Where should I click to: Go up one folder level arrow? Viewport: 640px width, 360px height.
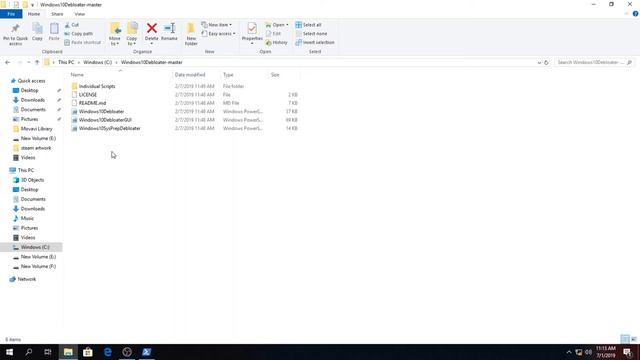37,62
